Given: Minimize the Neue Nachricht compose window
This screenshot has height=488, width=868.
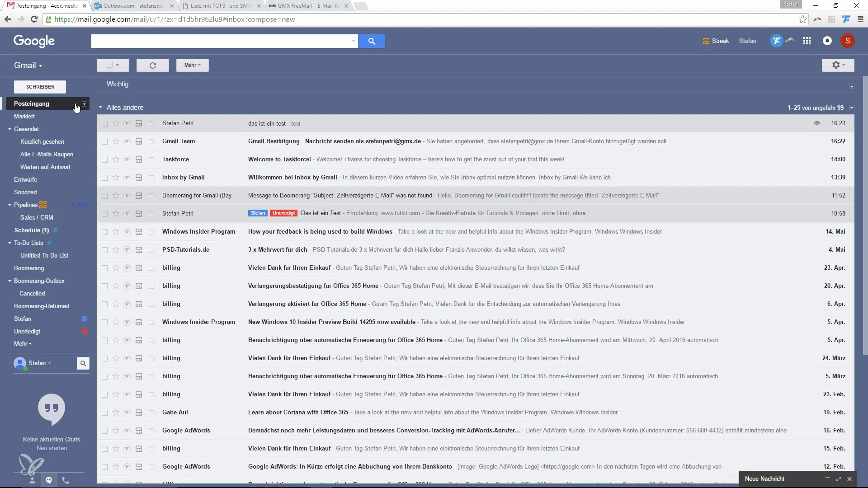Looking at the screenshot, I should (827, 478).
